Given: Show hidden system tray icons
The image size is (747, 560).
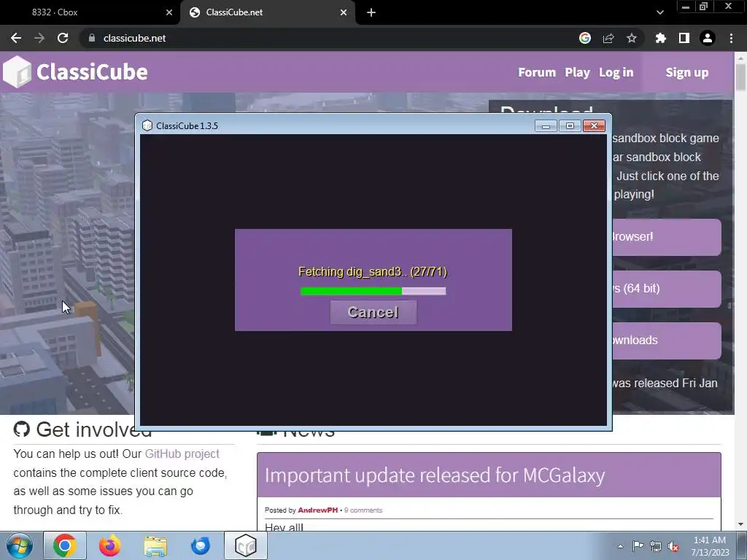Looking at the screenshot, I should pyautogui.click(x=620, y=546).
